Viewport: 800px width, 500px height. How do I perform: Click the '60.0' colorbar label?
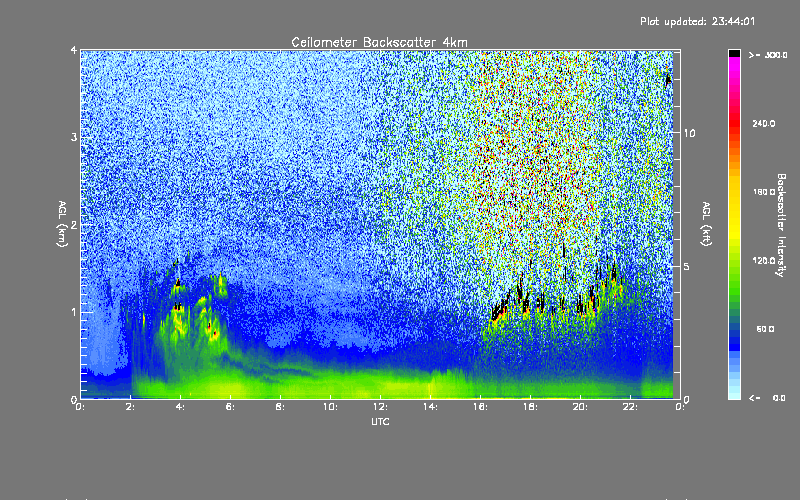[x=765, y=329]
